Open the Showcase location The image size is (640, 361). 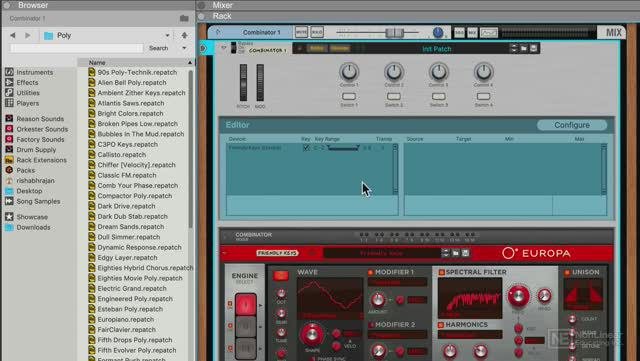point(27,217)
